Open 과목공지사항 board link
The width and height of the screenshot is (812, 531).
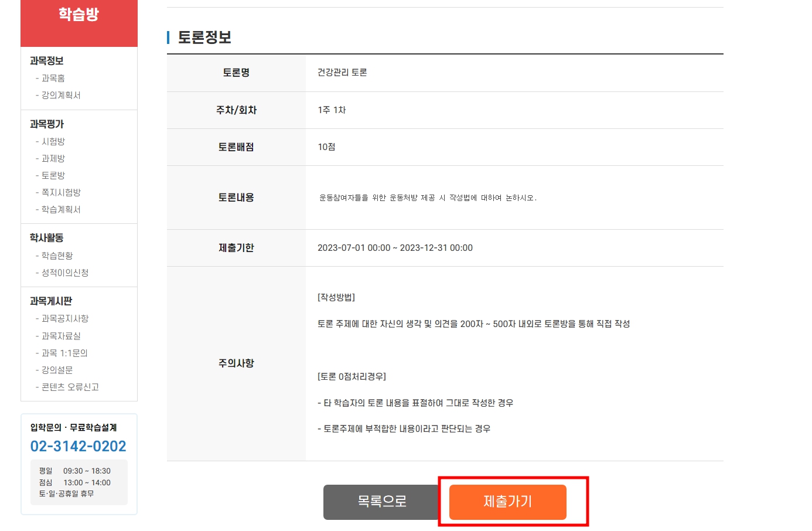(65, 318)
